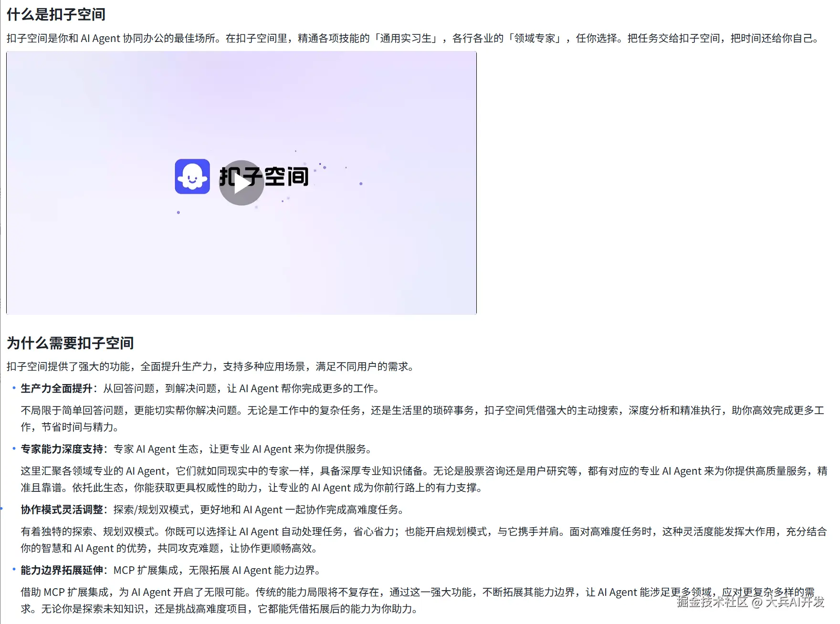Screen dimensions: 840x624
Task: Click the bold label "能力边界拓展延伸"
Action: pos(62,570)
